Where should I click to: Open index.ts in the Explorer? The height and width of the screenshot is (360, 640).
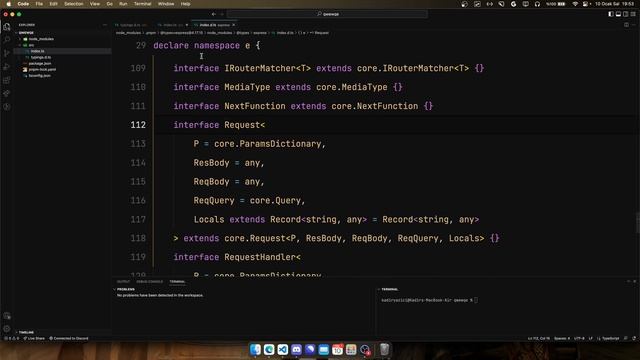click(x=38, y=51)
